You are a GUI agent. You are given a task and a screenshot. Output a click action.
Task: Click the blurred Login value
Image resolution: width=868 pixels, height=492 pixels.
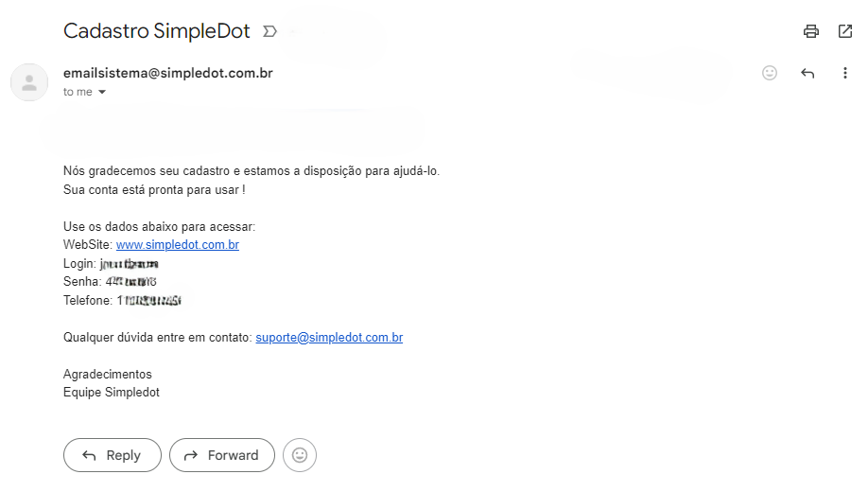(129, 264)
